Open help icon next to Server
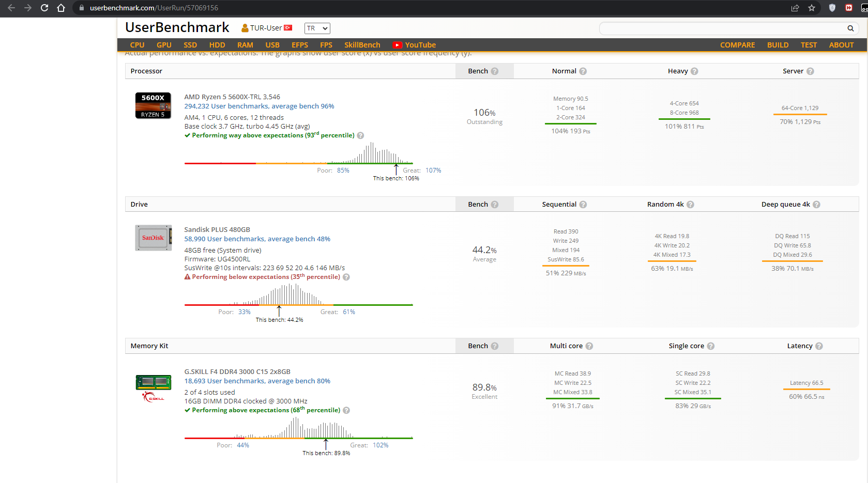This screenshot has height=483, width=868. 810,71
